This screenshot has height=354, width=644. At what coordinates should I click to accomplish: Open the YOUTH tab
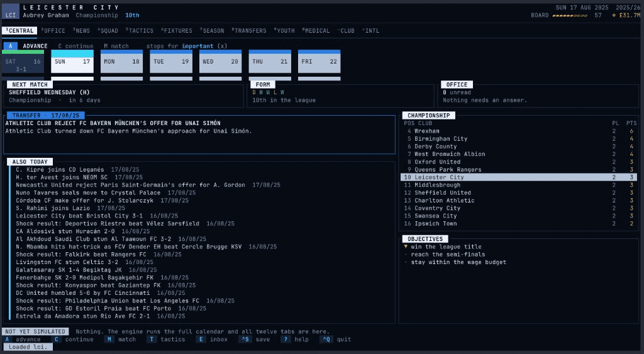(x=284, y=31)
